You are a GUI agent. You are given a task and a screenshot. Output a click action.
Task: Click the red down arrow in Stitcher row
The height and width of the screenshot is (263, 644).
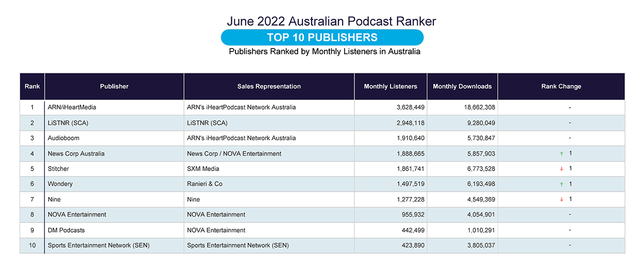tap(562, 169)
